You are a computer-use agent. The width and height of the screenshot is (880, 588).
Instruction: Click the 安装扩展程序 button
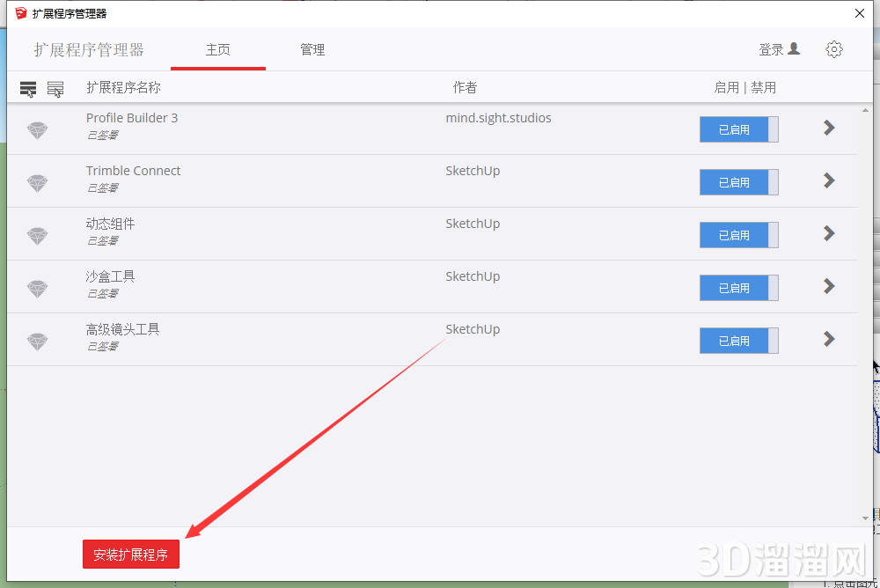(131, 555)
